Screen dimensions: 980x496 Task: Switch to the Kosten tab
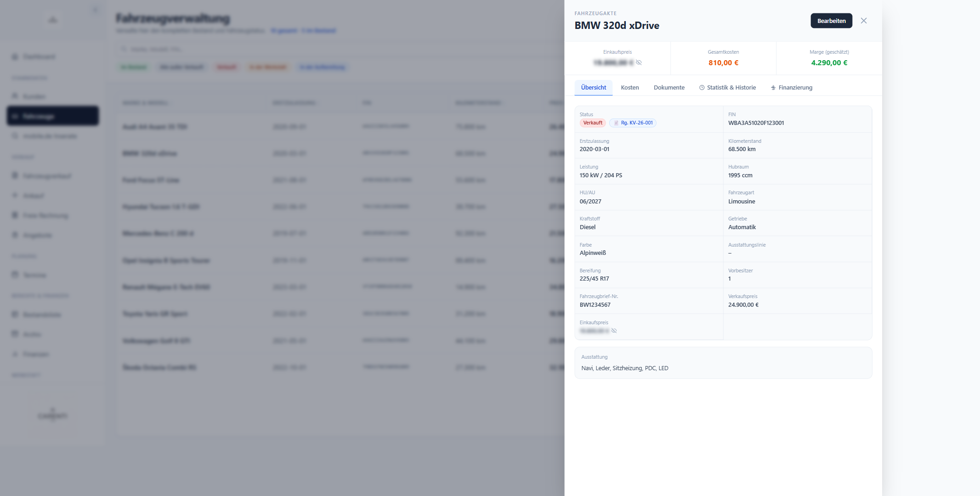coord(630,87)
